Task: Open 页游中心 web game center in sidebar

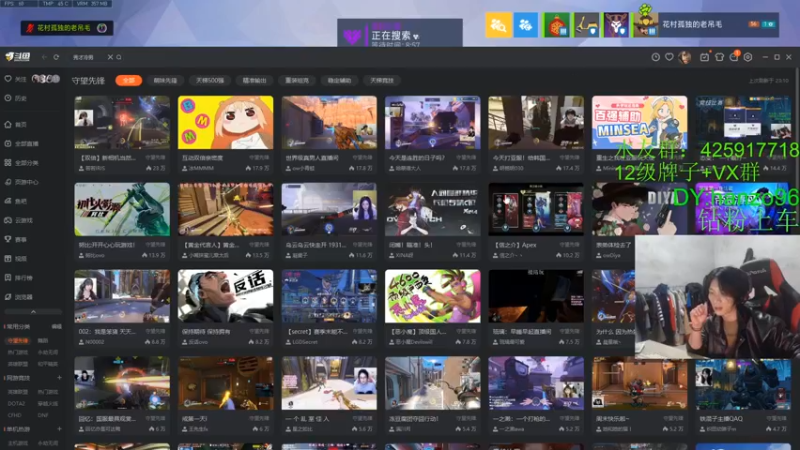Action: coord(22,182)
